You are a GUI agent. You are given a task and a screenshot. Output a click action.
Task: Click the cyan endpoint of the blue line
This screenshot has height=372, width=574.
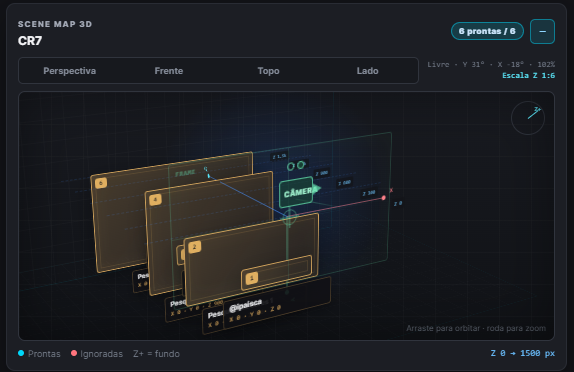tap(209, 176)
